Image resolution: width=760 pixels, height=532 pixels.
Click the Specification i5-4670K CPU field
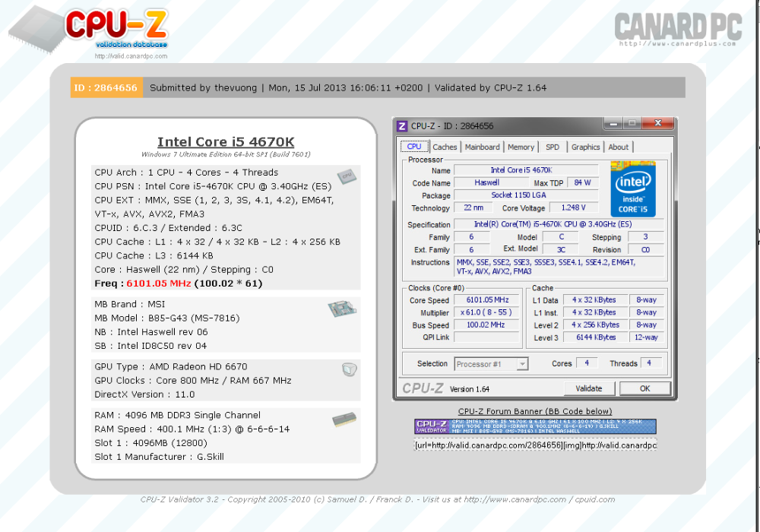pyautogui.click(x=559, y=224)
